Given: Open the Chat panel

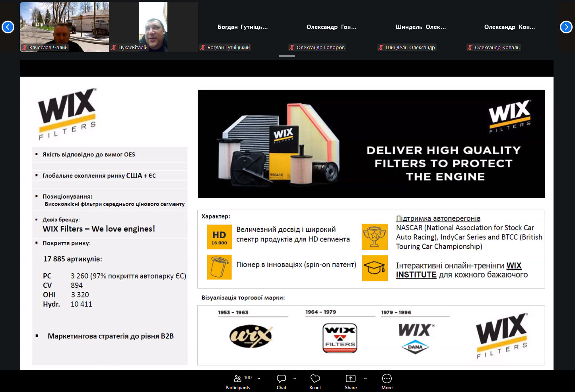Looking at the screenshot, I should pyautogui.click(x=282, y=382).
